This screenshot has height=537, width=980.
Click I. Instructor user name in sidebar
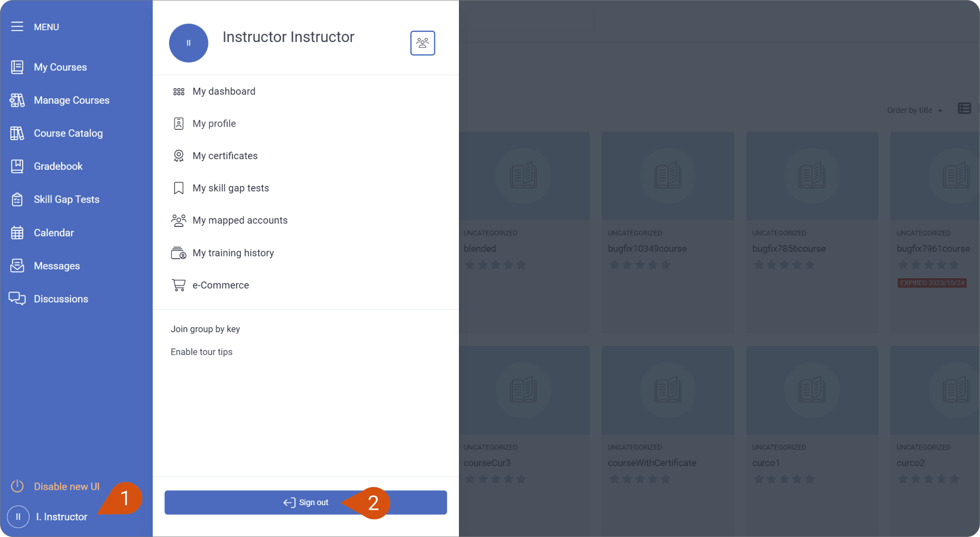[62, 517]
